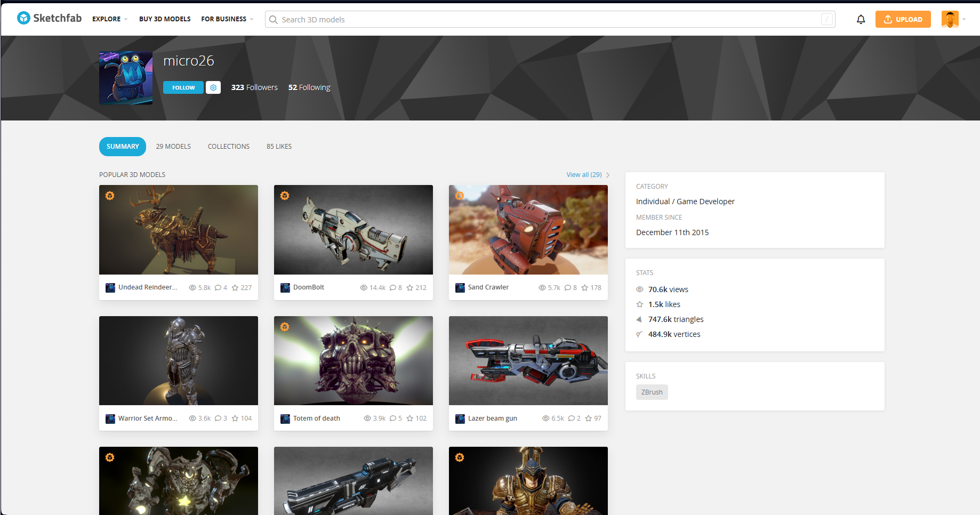Open the Lazer beam gun title link
980x515 pixels.
click(x=493, y=419)
